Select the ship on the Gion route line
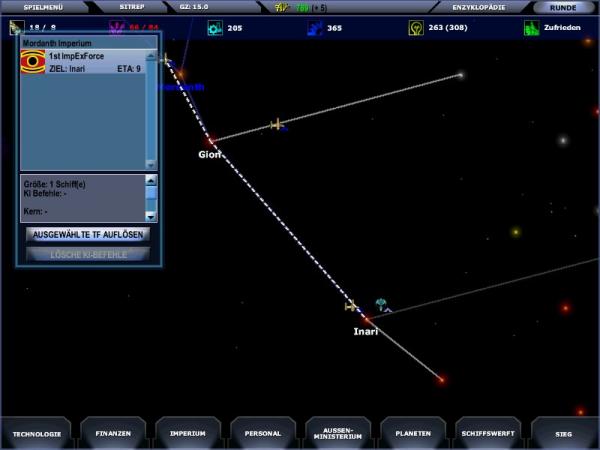600x450 pixels. coord(277,124)
